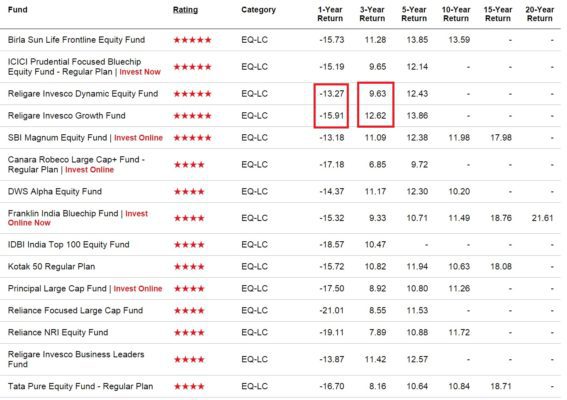Screen dimensions: 567x400
Task: Click 10-year return value 13.59
Action: point(459,40)
